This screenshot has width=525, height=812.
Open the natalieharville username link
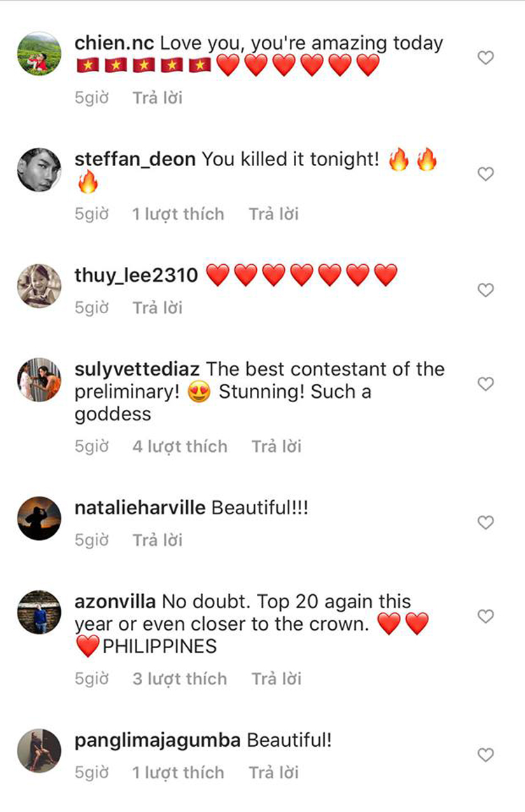tap(140, 507)
